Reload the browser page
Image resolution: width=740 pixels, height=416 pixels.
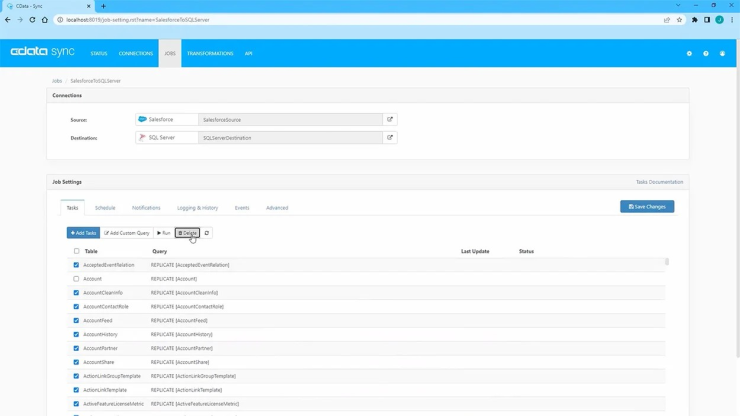click(32, 20)
